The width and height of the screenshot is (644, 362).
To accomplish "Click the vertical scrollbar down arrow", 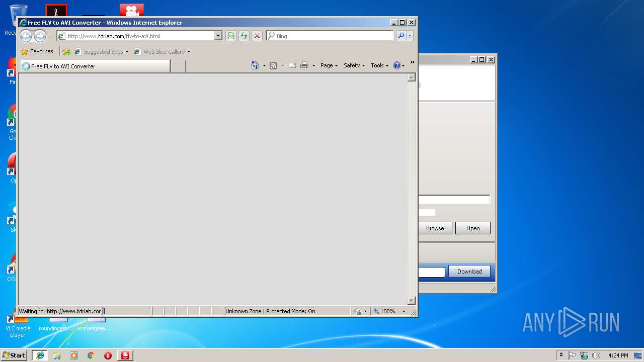I will [411, 301].
